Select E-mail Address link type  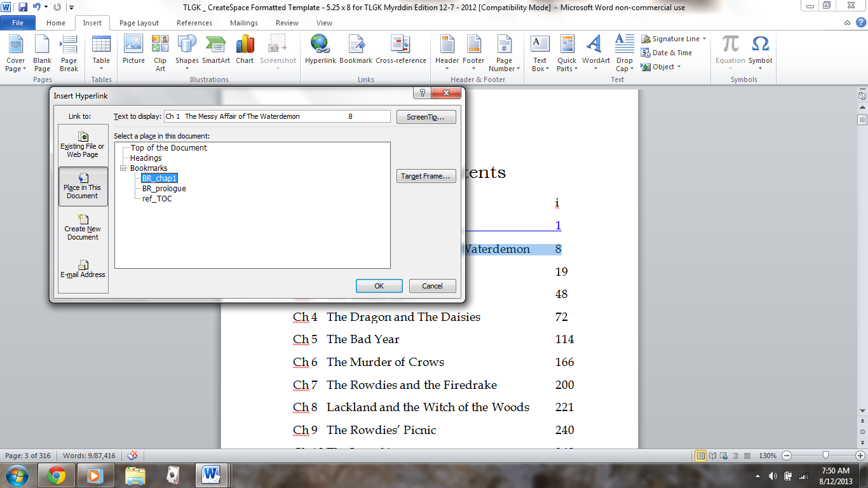tap(83, 269)
